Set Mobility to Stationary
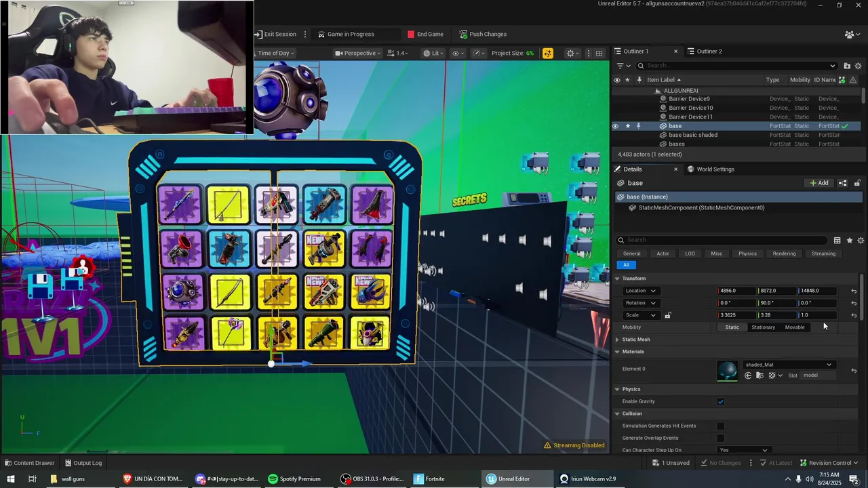 763,327
